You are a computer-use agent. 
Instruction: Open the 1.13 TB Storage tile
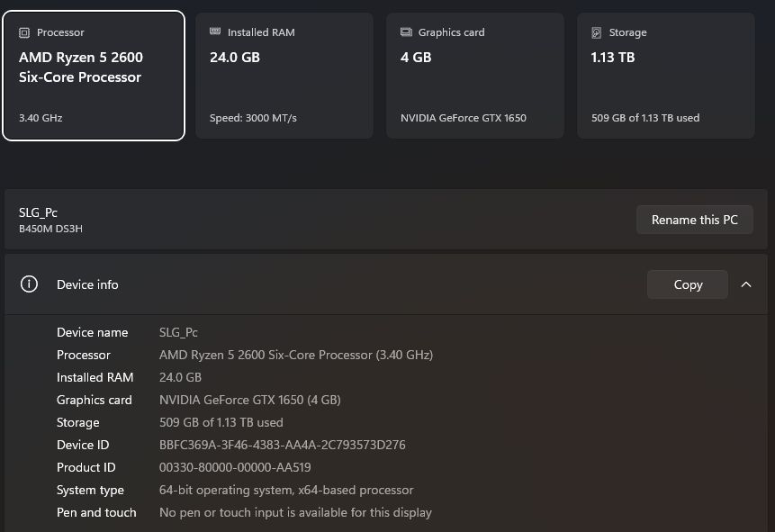tap(666, 76)
